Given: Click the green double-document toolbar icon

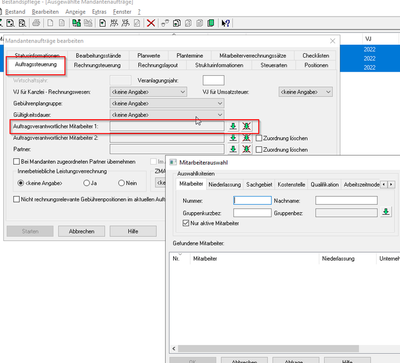Looking at the screenshot, I should pyautogui.click(x=77, y=23).
